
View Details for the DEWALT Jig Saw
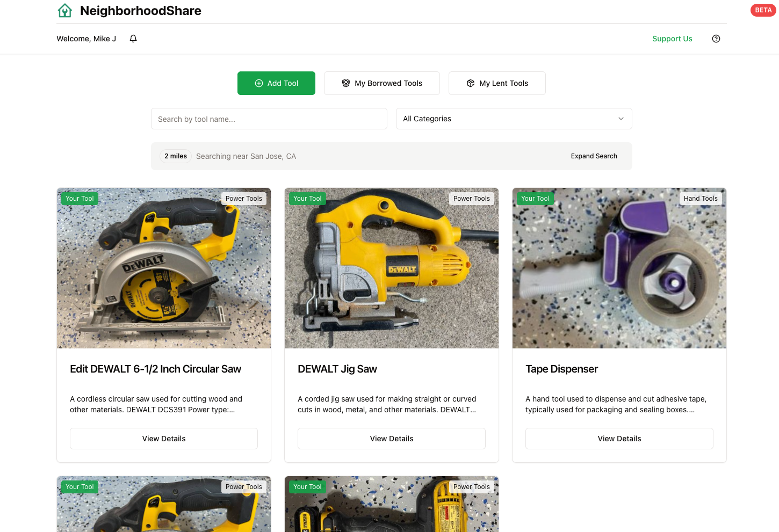[392, 439]
